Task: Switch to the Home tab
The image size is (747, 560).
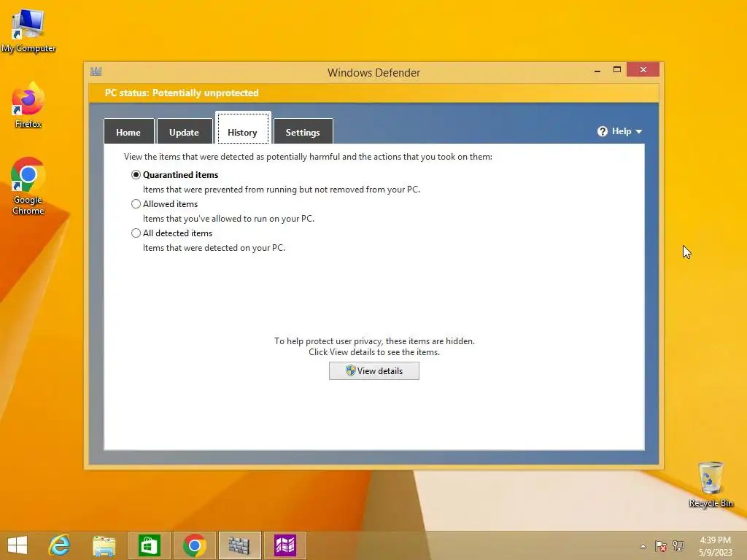Action: point(128,132)
